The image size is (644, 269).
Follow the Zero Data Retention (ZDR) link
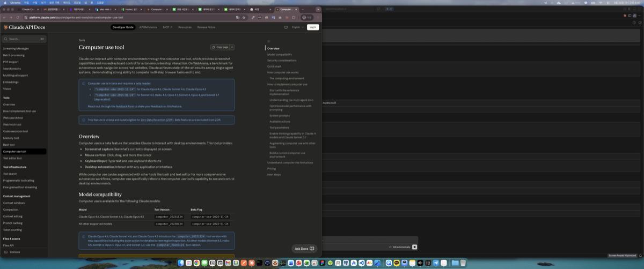(158, 120)
